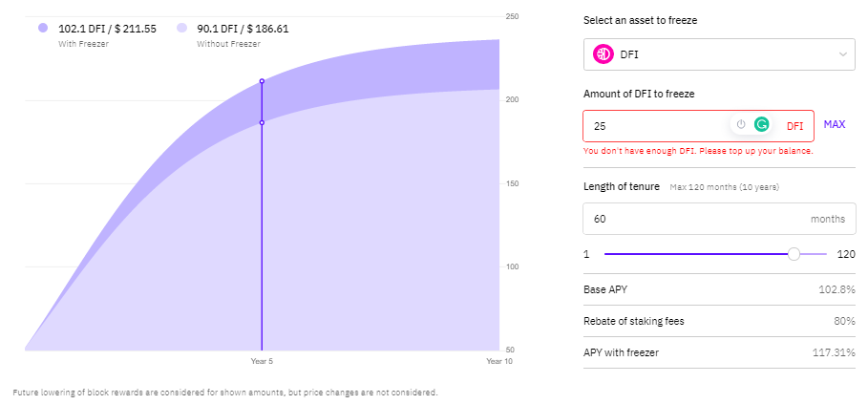
Task: Click the green Grammarly icon
Action: pyautogui.click(x=762, y=124)
